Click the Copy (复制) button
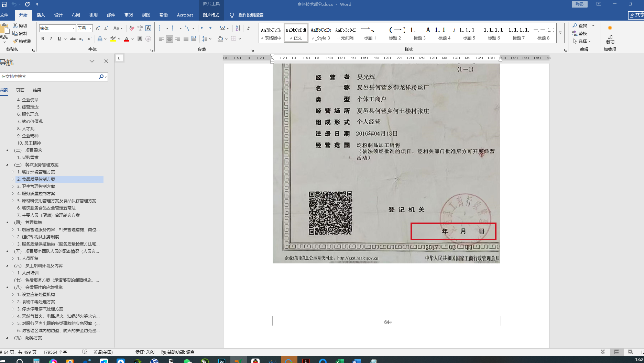644x363 pixels. [20, 33]
